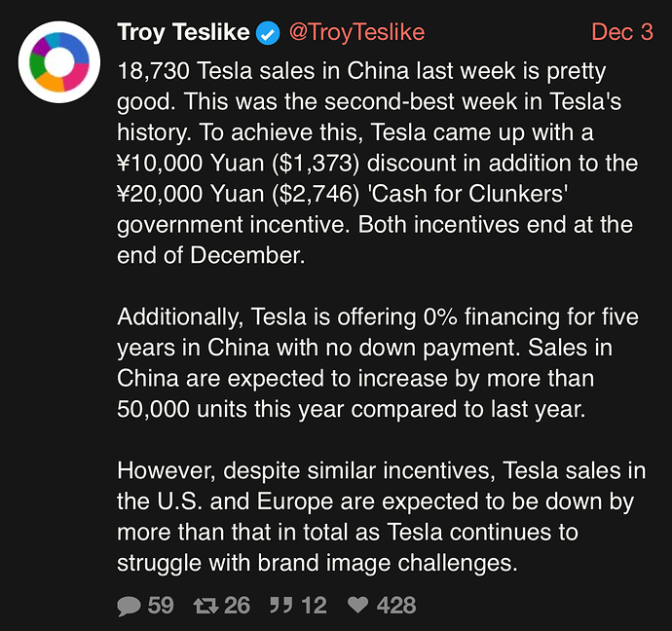Click the retweet count 26
Screen dimensions: 672x631
tap(237, 606)
